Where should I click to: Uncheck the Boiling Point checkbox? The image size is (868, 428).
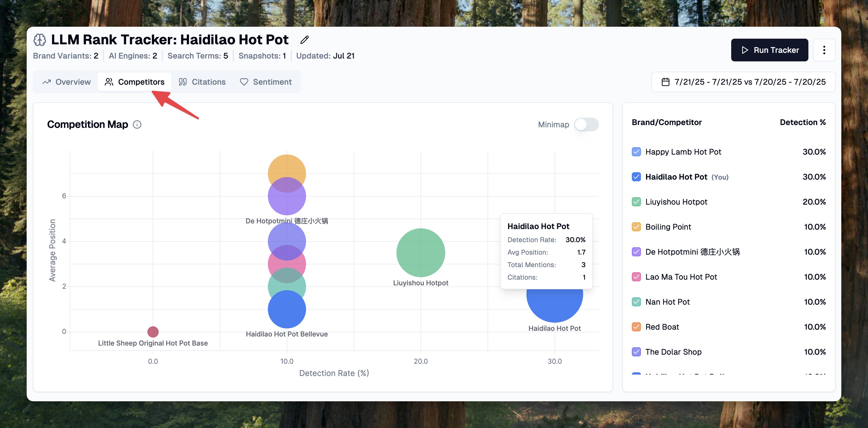point(636,227)
